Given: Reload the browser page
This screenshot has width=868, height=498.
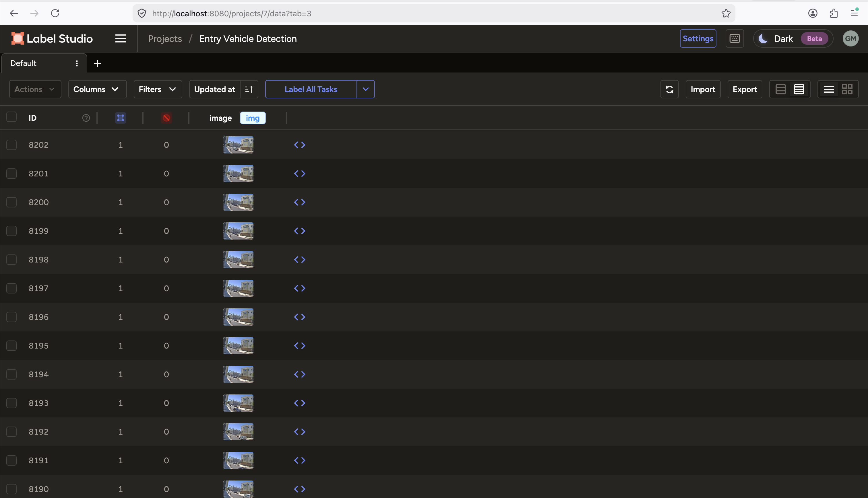Looking at the screenshot, I should point(55,13).
